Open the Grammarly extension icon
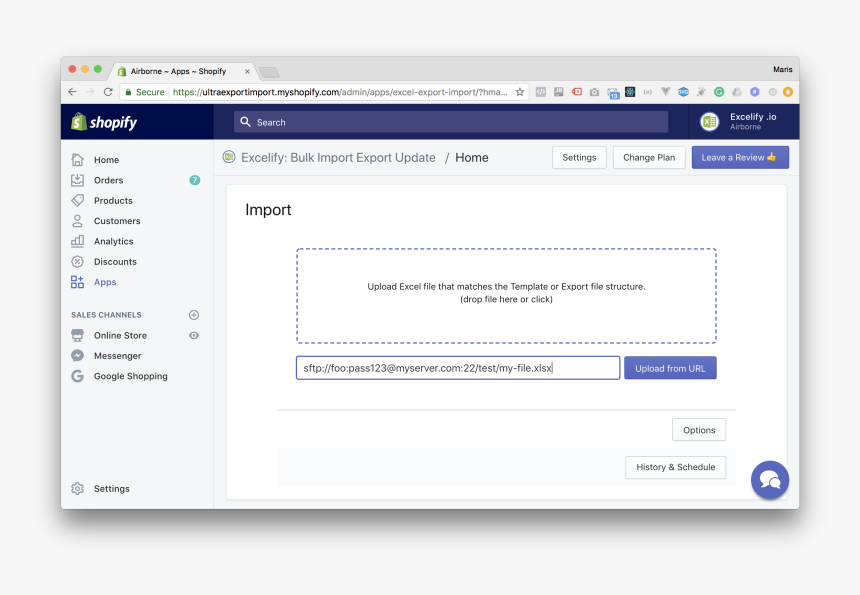Image resolution: width=860 pixels, height=595 pixels. tap(719, 92)
